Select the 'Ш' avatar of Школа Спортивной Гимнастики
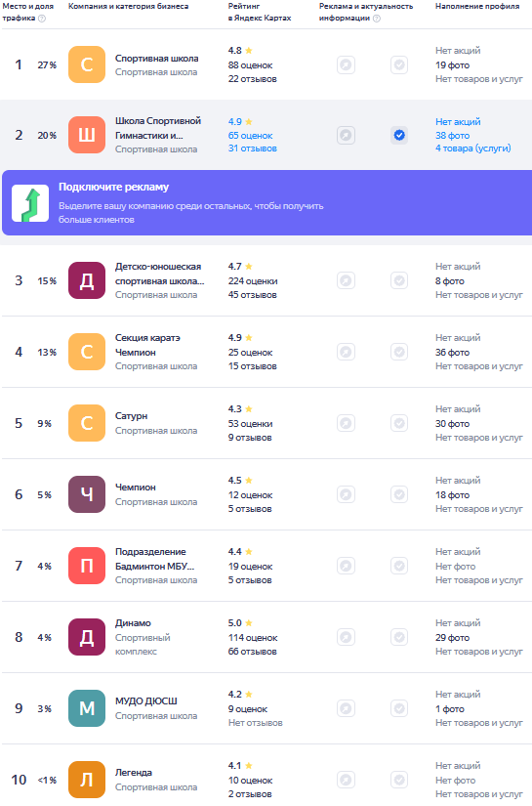Screen dimensions: 532x806 (87, 135)
